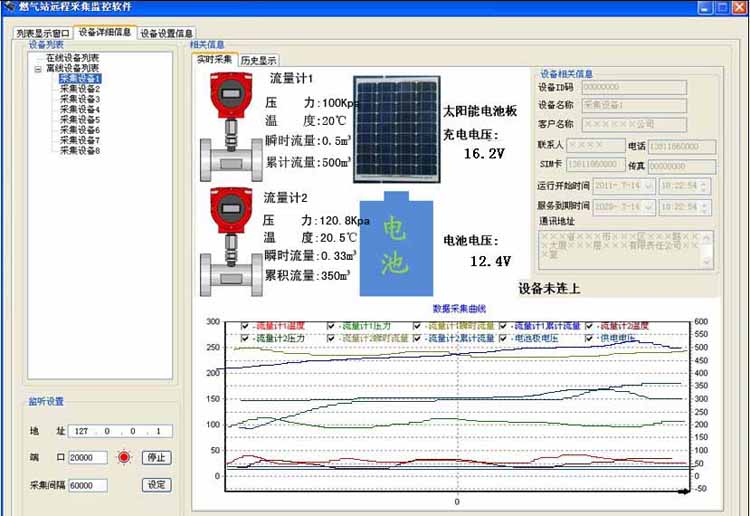Image resolution: width=750 pixels, height=516 pixels.
Task: Select the 实时采集 sub-tab
Action: pos(215,59)
